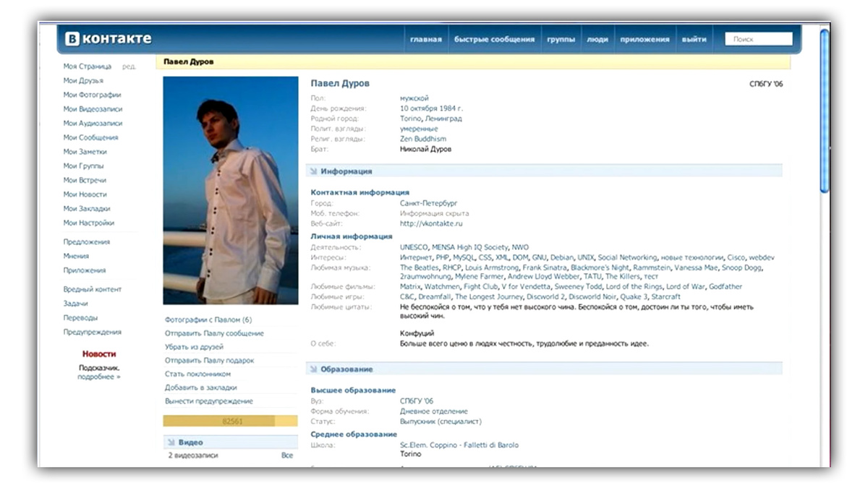Open группы in top navigation
868x488 pixels.
(561, 39)
